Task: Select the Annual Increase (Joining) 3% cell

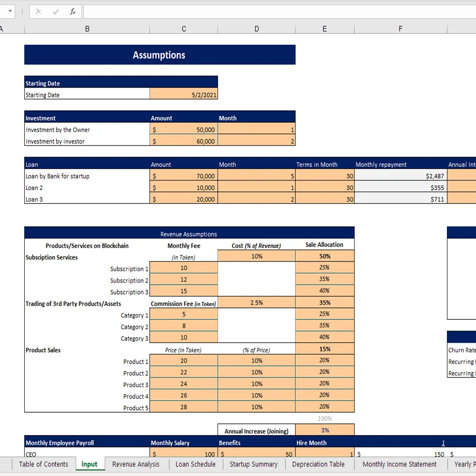Action: (325, 429)
